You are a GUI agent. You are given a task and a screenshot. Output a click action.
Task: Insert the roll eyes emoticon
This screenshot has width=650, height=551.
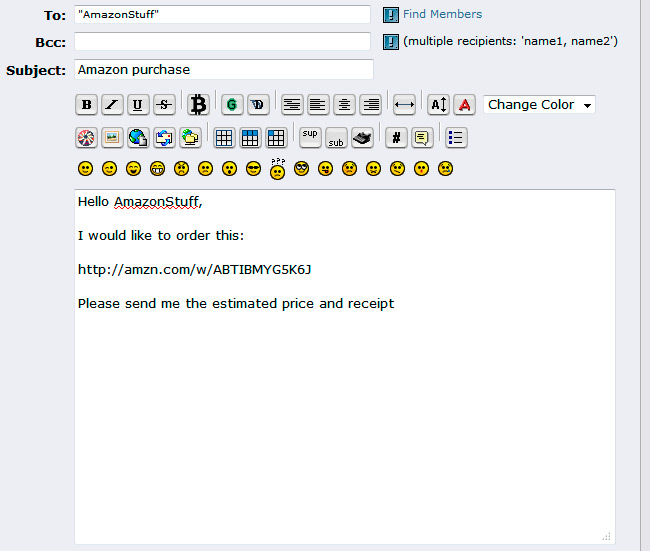click(x=301, y=169)
